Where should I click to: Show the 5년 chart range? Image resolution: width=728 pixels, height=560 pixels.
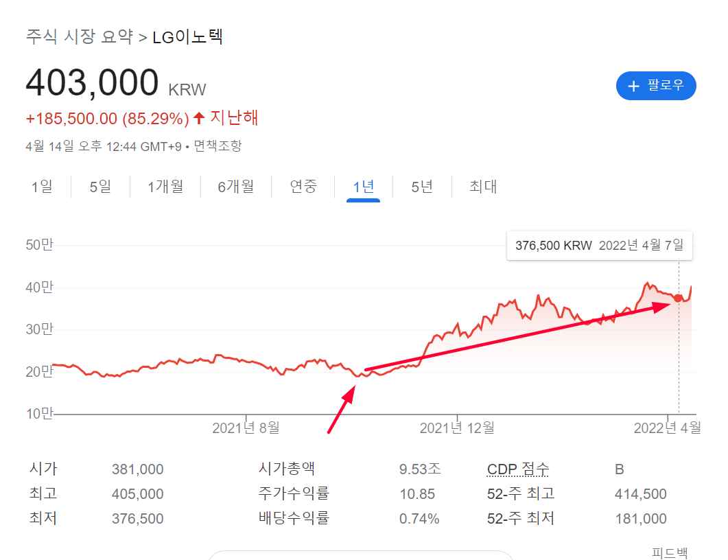click(x=422, y=187)
